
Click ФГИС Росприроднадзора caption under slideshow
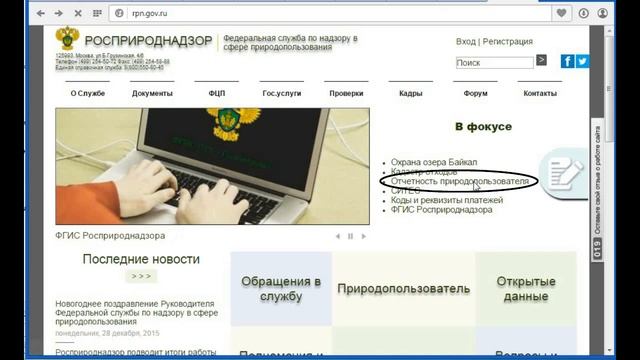pyautogui.click(x=110, y=236)
